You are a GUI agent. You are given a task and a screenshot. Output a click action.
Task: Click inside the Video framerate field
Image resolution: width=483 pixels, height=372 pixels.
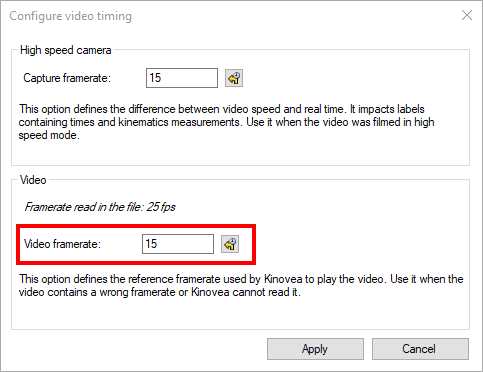(x=178, y=244)
